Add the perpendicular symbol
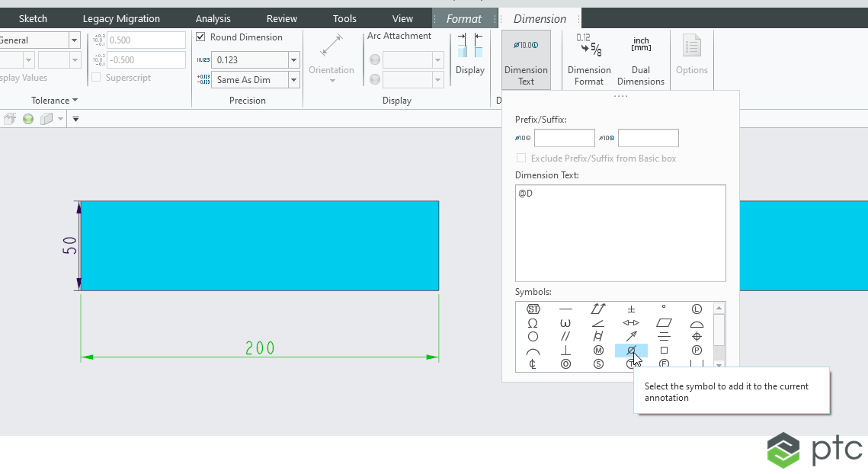This screenshot has width=868, height=474. (565, 351)
